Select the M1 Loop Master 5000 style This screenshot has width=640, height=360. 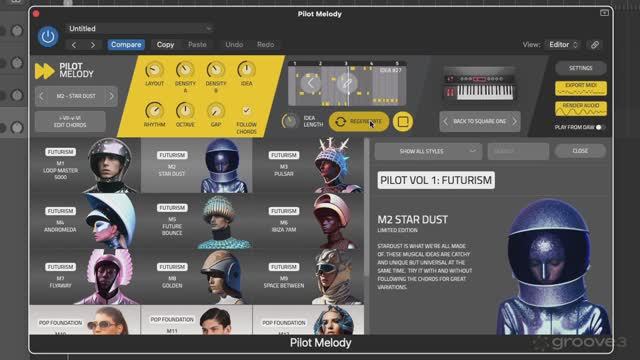85,165
